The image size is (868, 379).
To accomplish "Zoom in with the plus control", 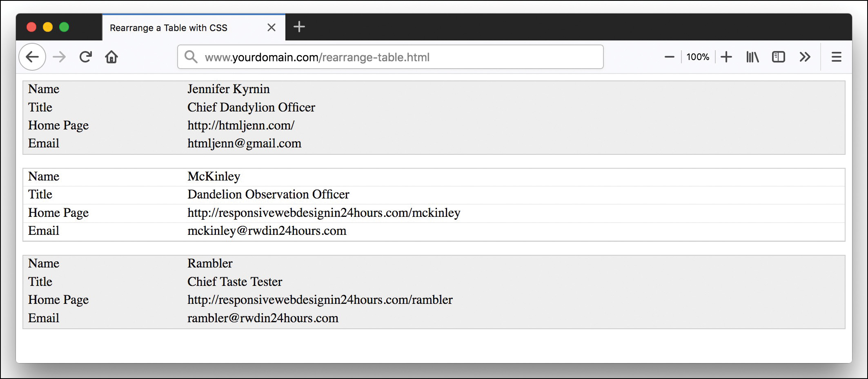I will (727, 57).
